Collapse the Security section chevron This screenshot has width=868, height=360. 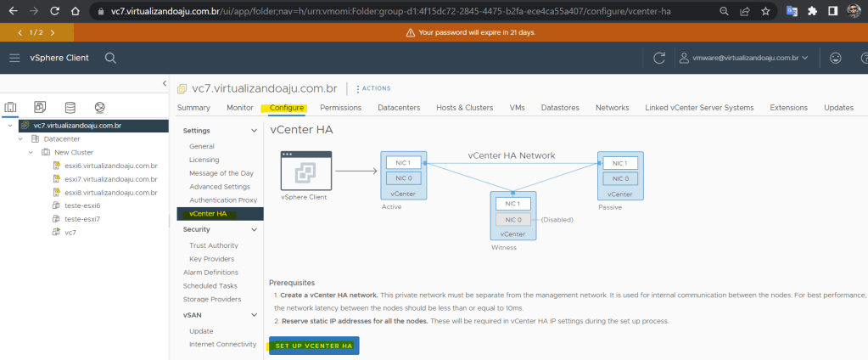(253, 229)
